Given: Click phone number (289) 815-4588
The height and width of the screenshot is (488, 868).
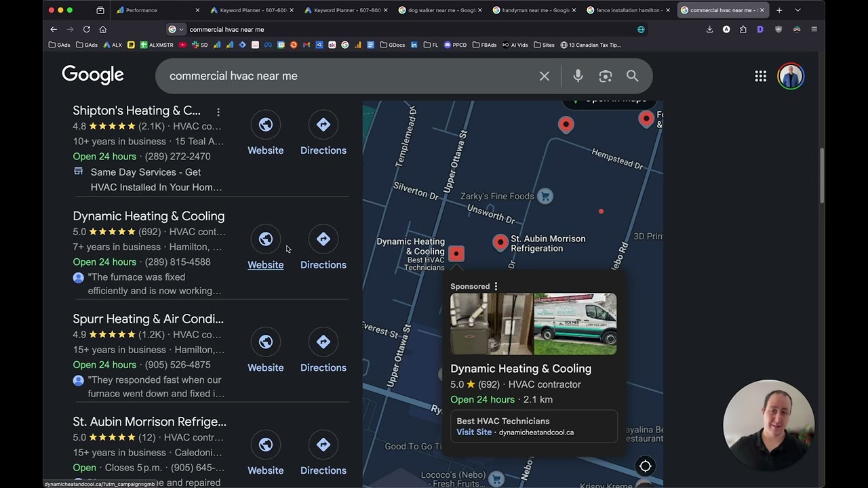Looking at the screenshot, I should [178, 262].
